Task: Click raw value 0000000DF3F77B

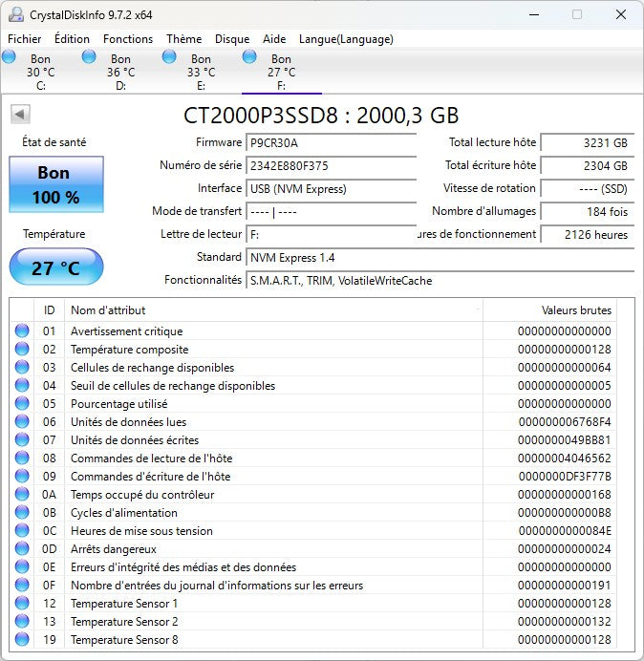Action: tap(565, 477)
